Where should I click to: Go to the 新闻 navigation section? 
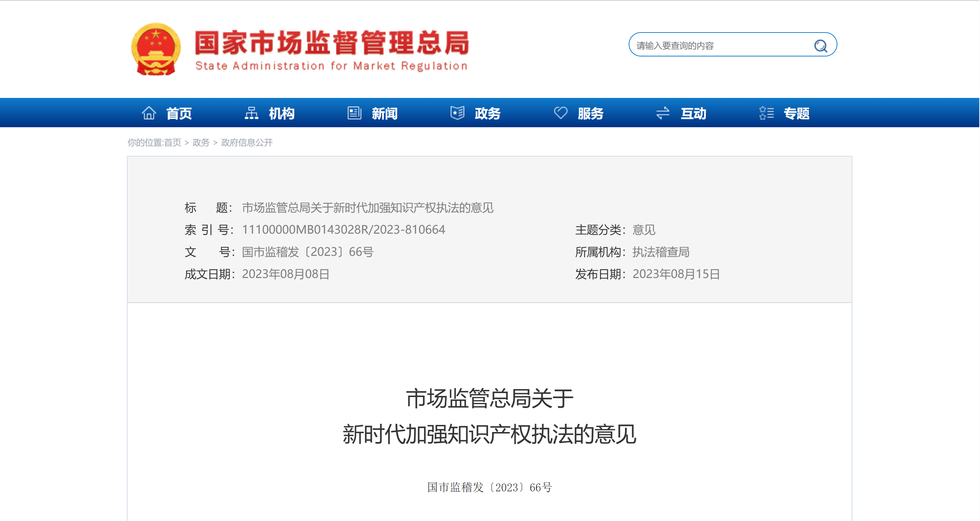coord(385,113)
